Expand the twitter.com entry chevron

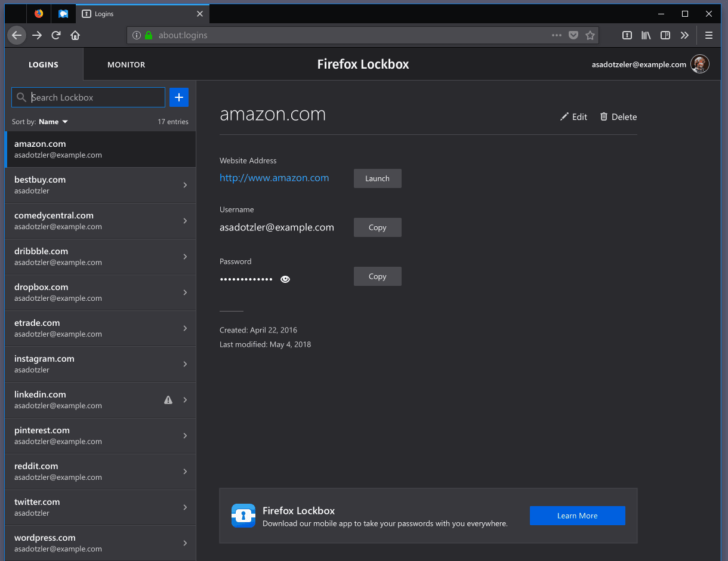coord(185,507)
